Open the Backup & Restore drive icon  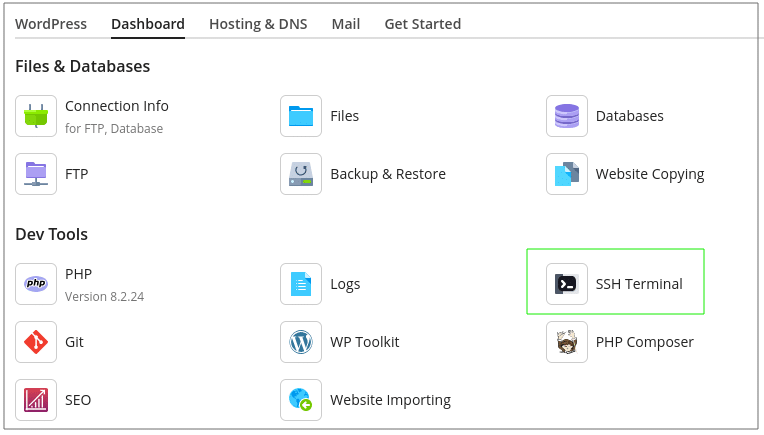pyautogui.click(x=301, y=174)
